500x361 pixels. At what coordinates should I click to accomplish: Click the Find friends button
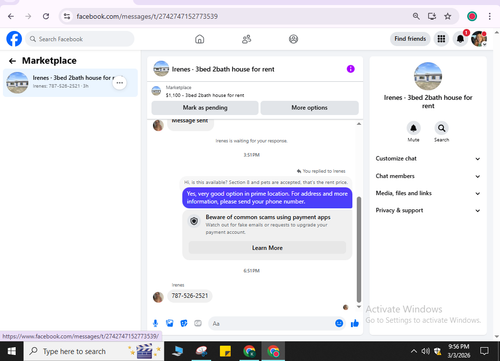coord(410,39)
